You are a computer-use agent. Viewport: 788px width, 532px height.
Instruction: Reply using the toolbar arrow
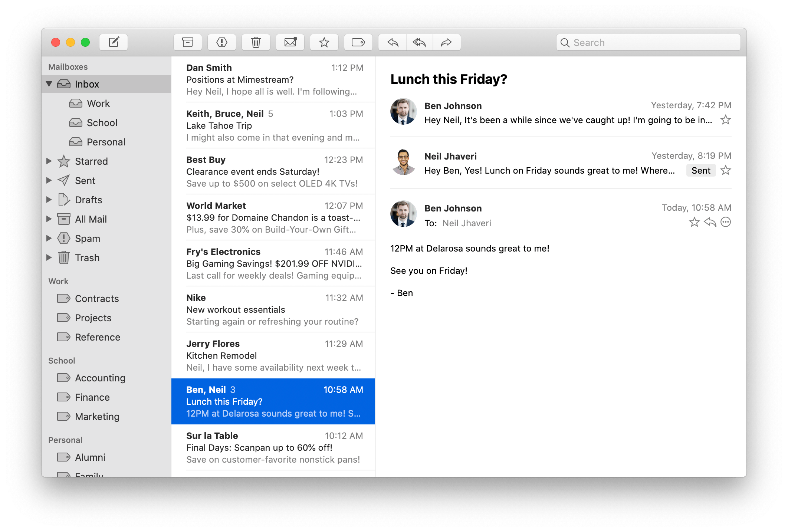pos(393,42)
